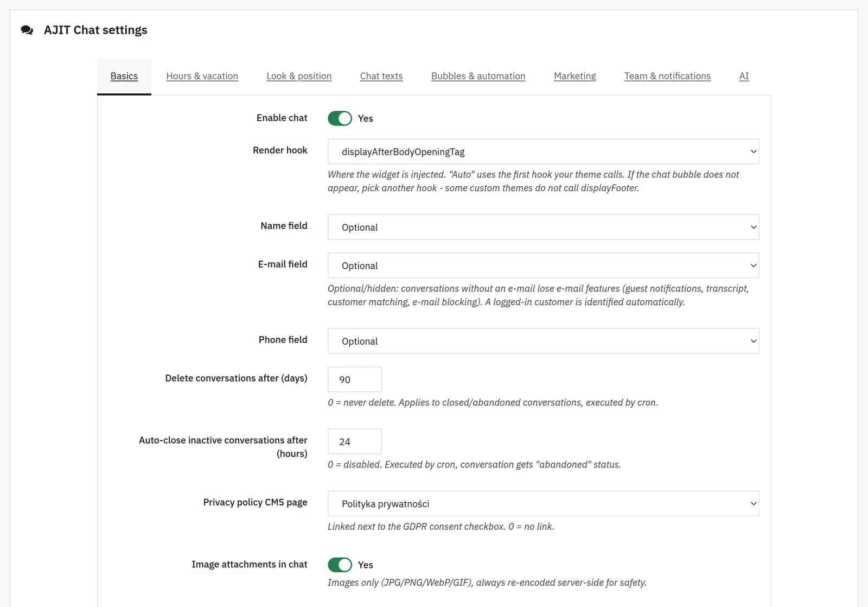Turn off Image attachments in chat switch

click(340, 565)
